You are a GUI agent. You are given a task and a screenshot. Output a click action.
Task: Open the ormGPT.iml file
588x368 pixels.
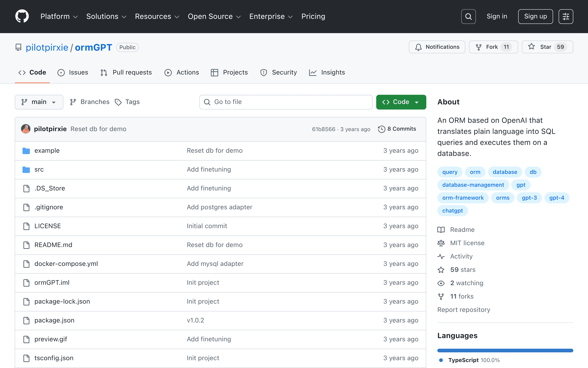[52, 283]
